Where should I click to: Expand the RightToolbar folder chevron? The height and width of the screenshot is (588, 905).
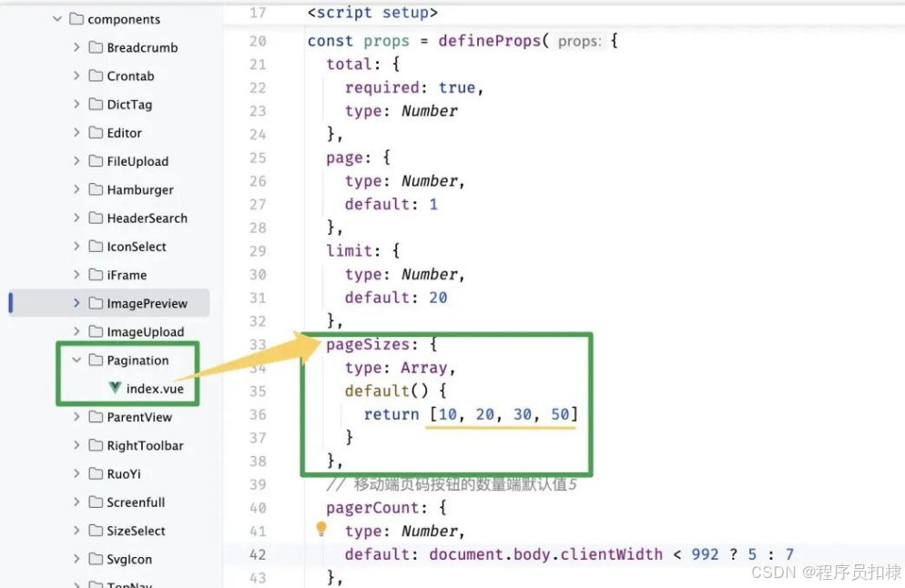tap(76, 445)
